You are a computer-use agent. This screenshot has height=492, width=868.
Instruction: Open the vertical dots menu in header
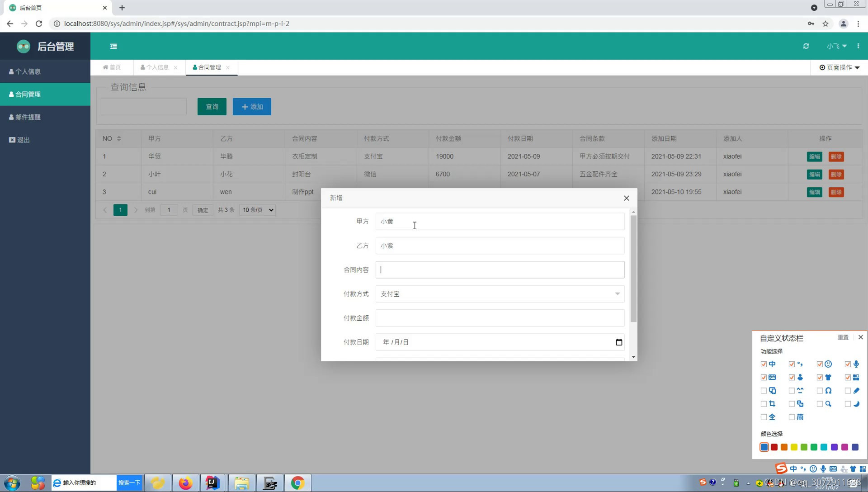coord(858,46)
